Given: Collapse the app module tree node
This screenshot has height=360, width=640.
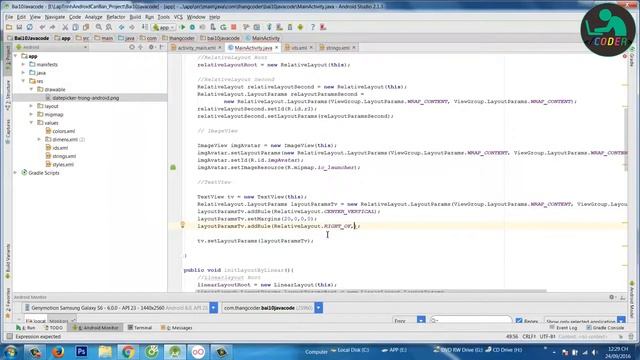Looking at the screenshot, I should pyautogui.click(x=16, y=56).
